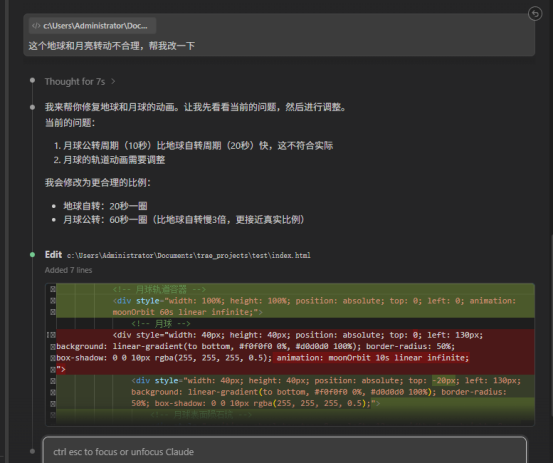Viewport: 554px width, 463px height.
Task: Click the added diff line 'moonOrbit 60s linear infinite'
Action: (187, 312)
